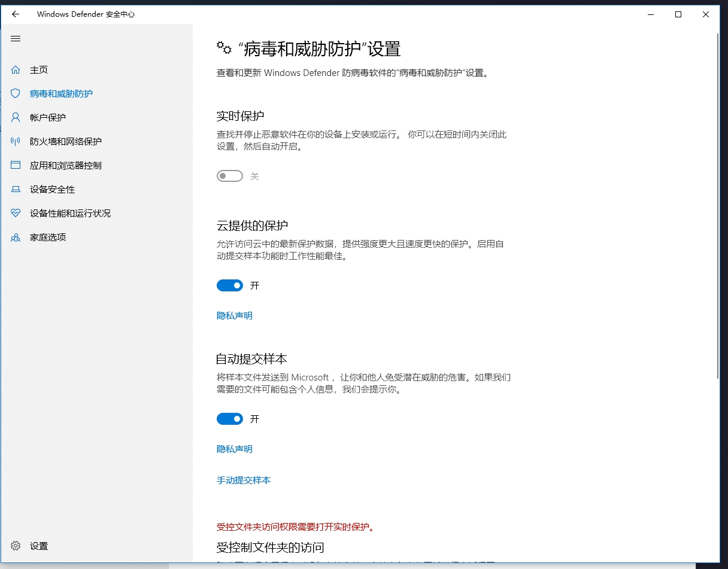Open the hamburger navigation menu
The height and width of the screenshot is (569, 728).
point(16,39)
